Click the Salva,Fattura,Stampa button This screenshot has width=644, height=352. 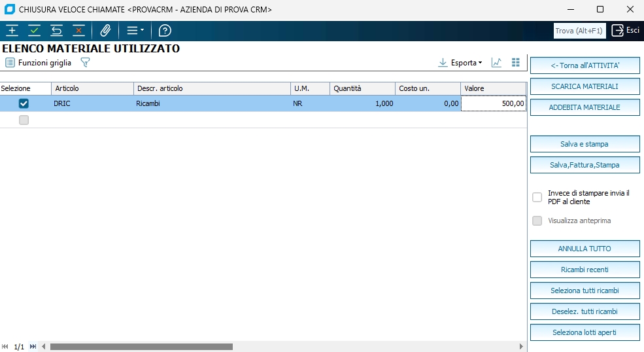click(x=585, y=165)
